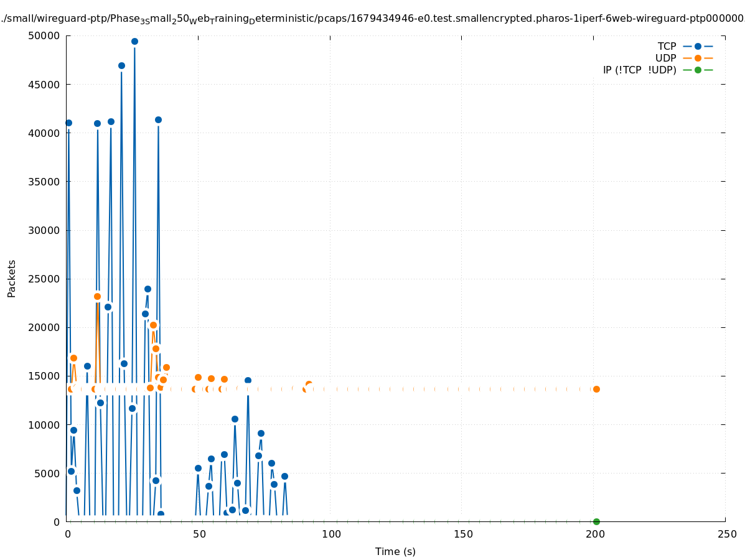Click the orange UDP peak near 23000 packets
This screenshot has height=560, width=745.
[97, 296]
